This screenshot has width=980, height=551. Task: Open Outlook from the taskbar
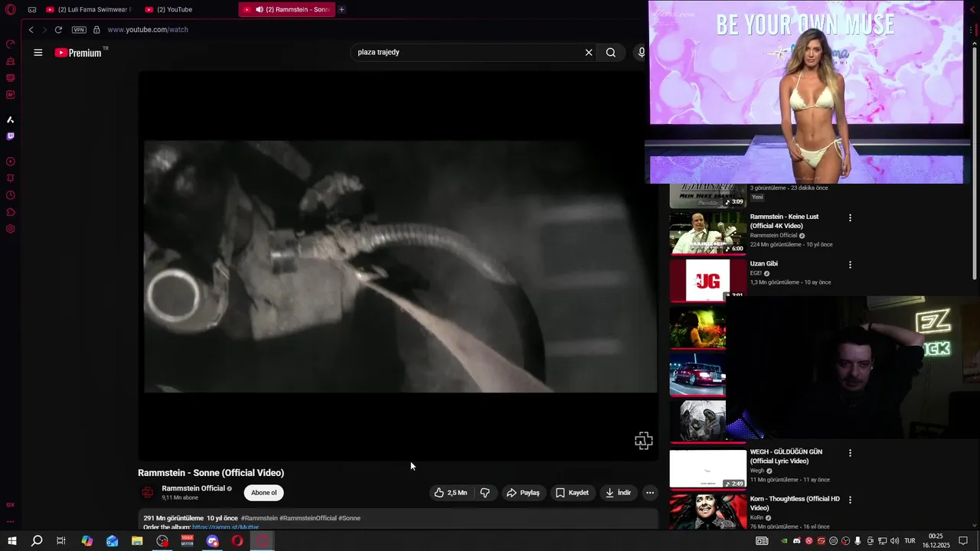(113, 541)
